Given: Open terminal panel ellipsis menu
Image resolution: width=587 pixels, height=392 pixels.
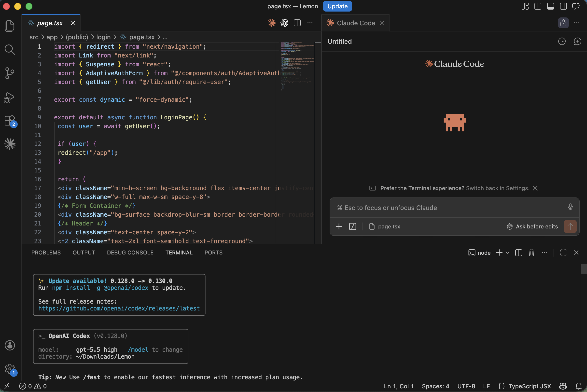Looking at the screenshot, I should pyautogui.click(x=544, y=253).
